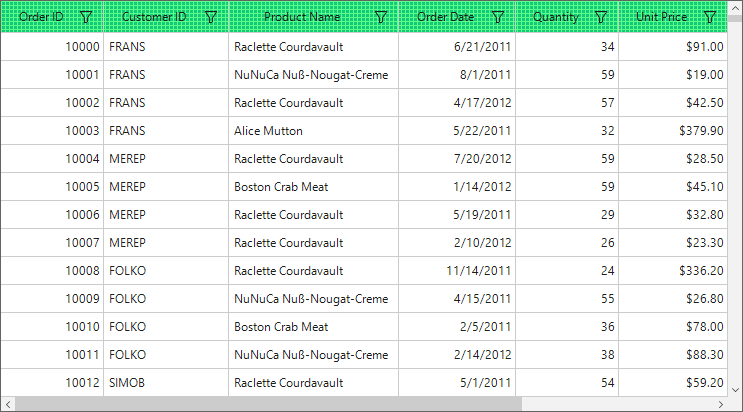Select the unit price $59.20 cell
The height and width of the screenshot is (412, 743).
pyautogui.click(x=673, y=382)
